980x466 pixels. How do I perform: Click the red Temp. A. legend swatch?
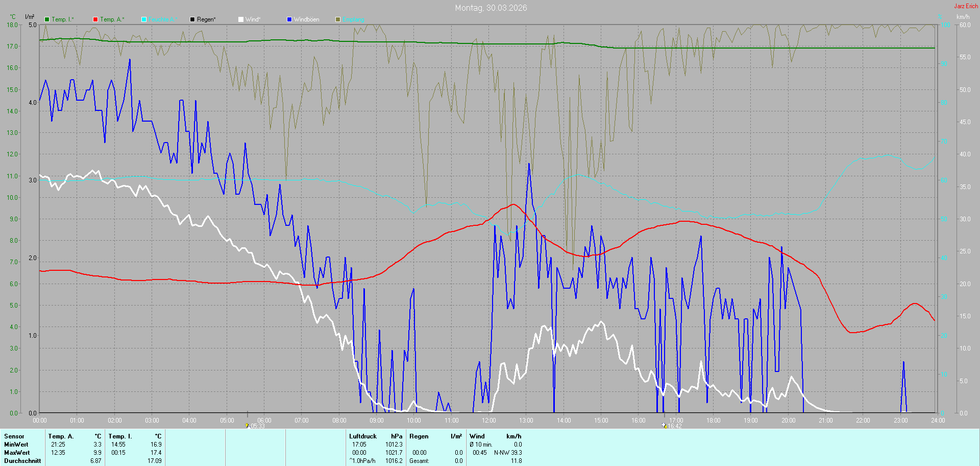[x=95, y=19]
